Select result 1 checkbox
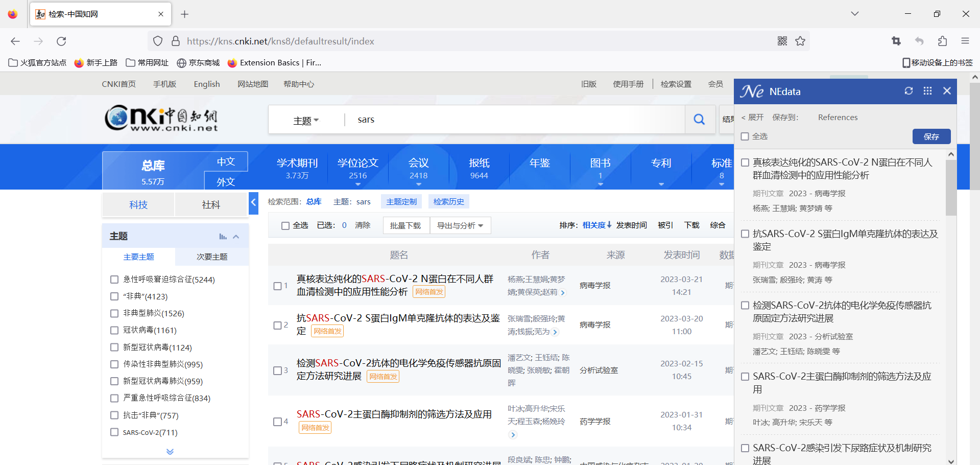The width and height of the screenshot is (980, 465). point(278,286)
